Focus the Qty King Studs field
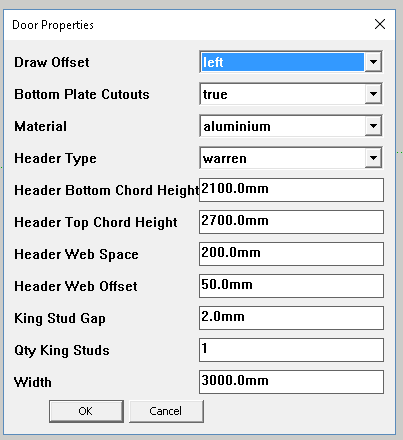 pyautogui.click(x=291, y=350)
